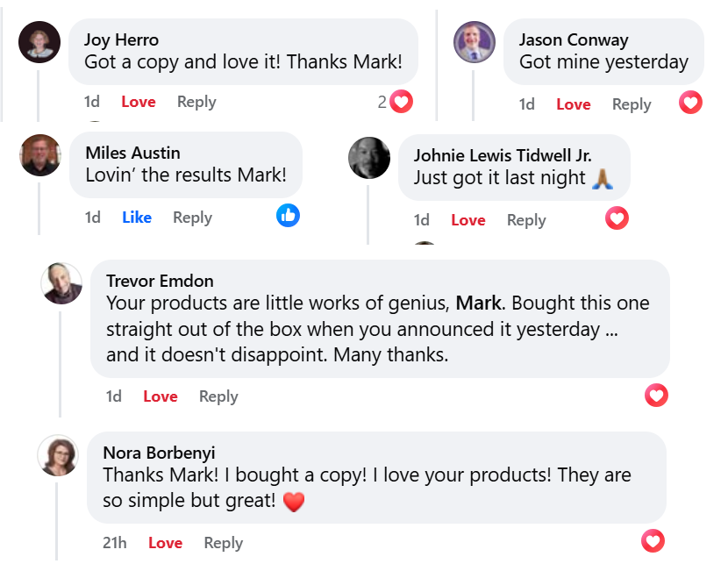This screenshot has height=571, width=728.
Task: Reply to Johnie Lewis Tidwell Jr.'s comment
Action: (x=526, y=220)
